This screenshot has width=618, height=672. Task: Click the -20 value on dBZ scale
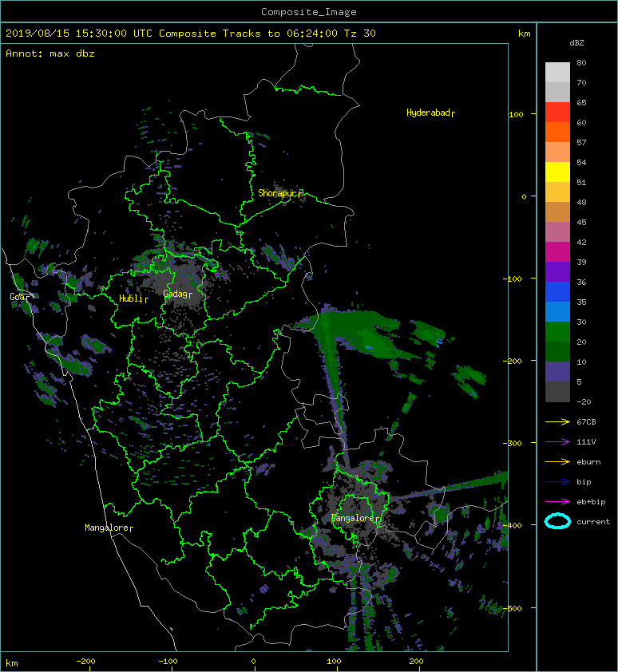coord(584,401)
